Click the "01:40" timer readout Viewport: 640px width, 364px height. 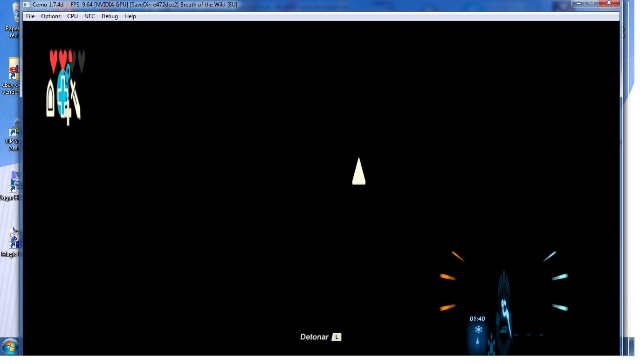(477, 319)
